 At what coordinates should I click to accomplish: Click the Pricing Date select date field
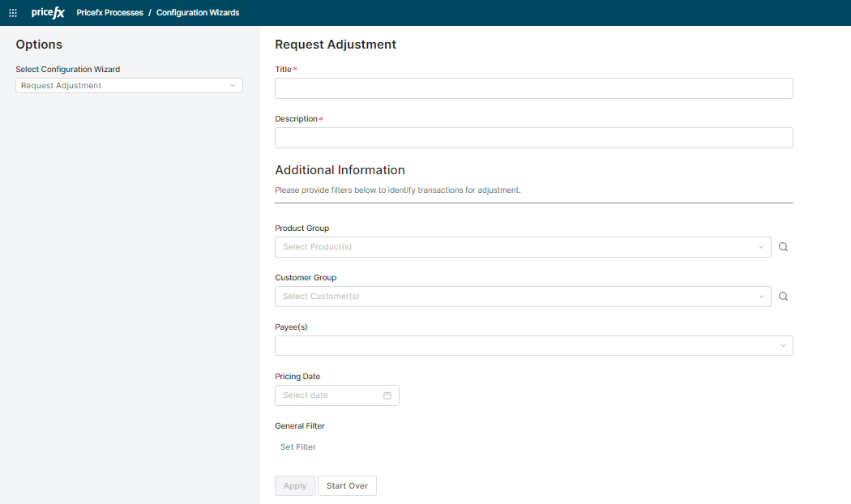click(x=328, y=395)
